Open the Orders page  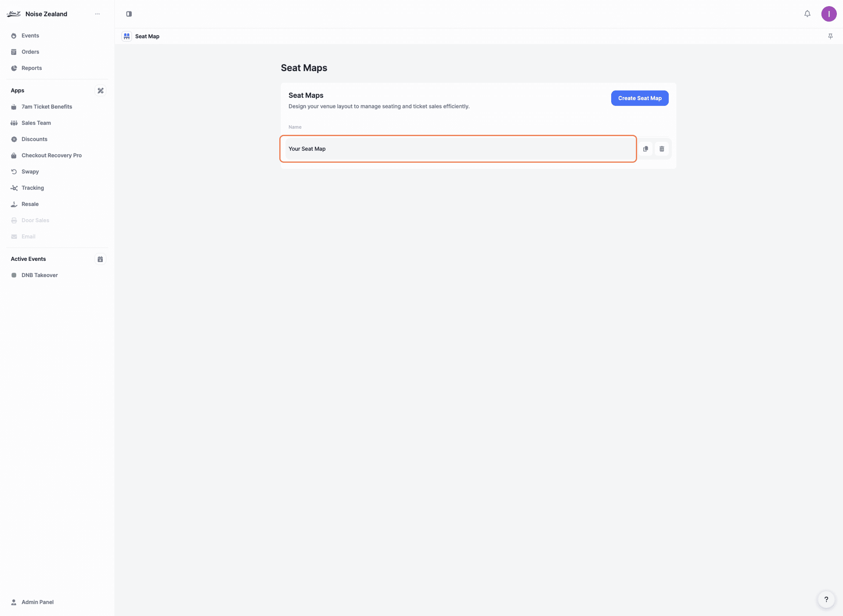[30, 52]
